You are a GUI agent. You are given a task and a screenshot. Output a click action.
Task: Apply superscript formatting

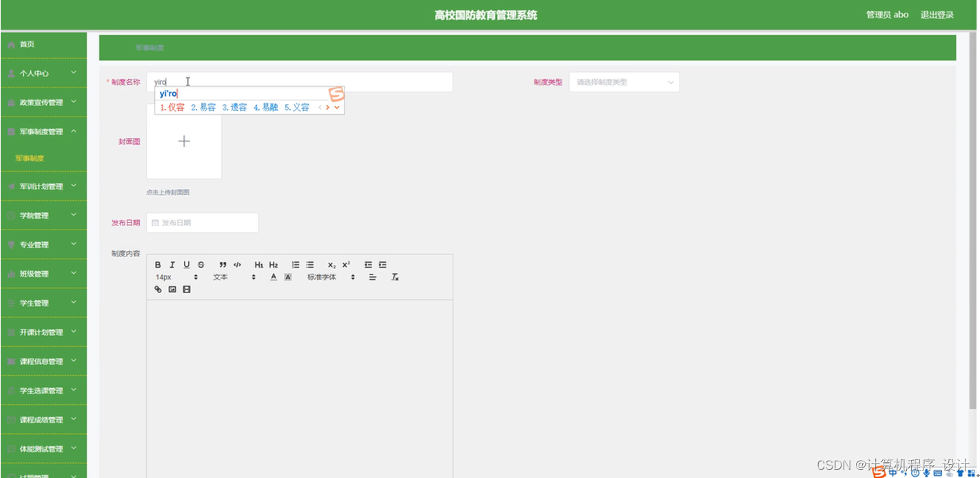pyautogui.click(x=346, y=265)
